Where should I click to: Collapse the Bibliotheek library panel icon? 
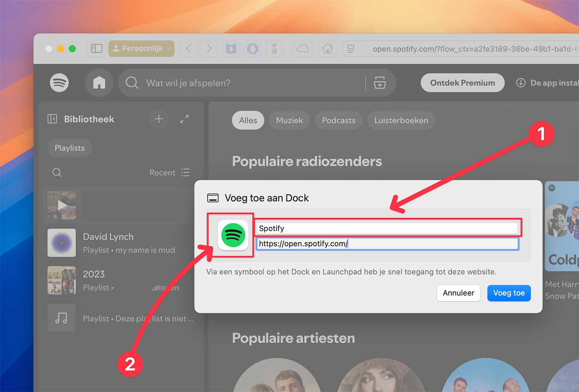52,119
